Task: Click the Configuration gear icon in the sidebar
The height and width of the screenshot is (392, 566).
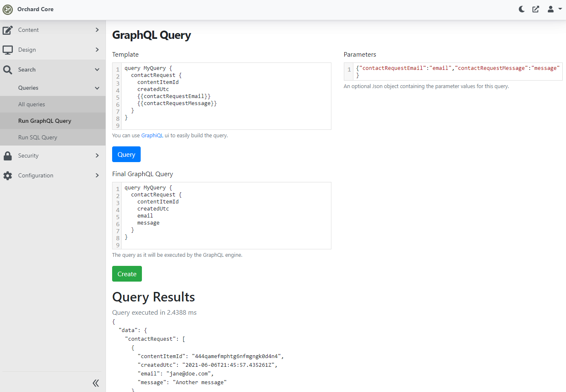Action: click(x=7, y=176)
